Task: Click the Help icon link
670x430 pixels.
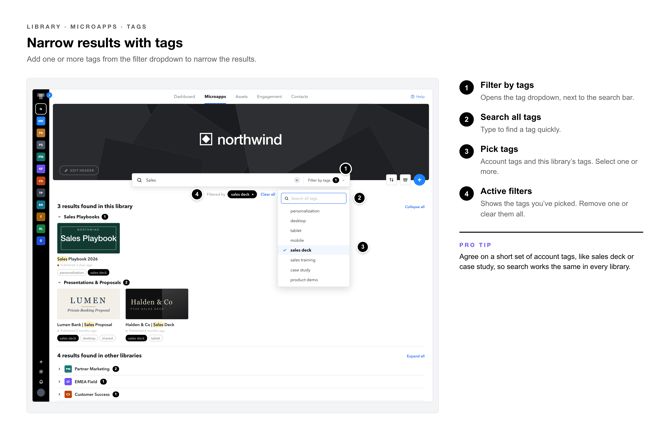Action: pyautogui.click(x=417, y=97)
